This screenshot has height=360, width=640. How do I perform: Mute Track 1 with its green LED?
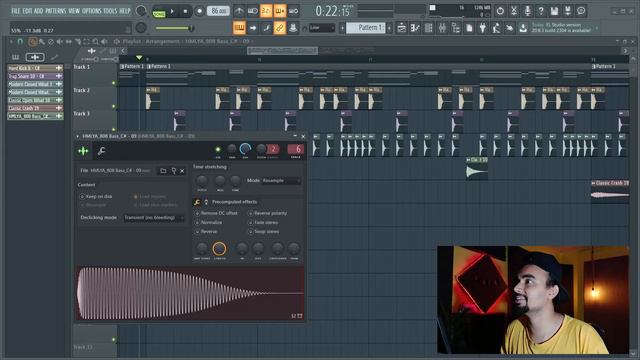click(114, 83)
